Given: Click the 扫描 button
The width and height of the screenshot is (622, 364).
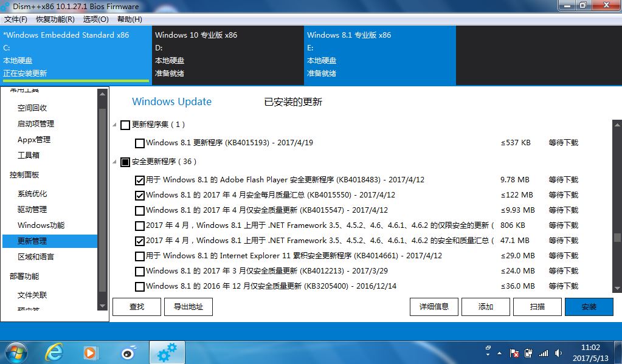Looking at the screenshot, I should [537, 307].
